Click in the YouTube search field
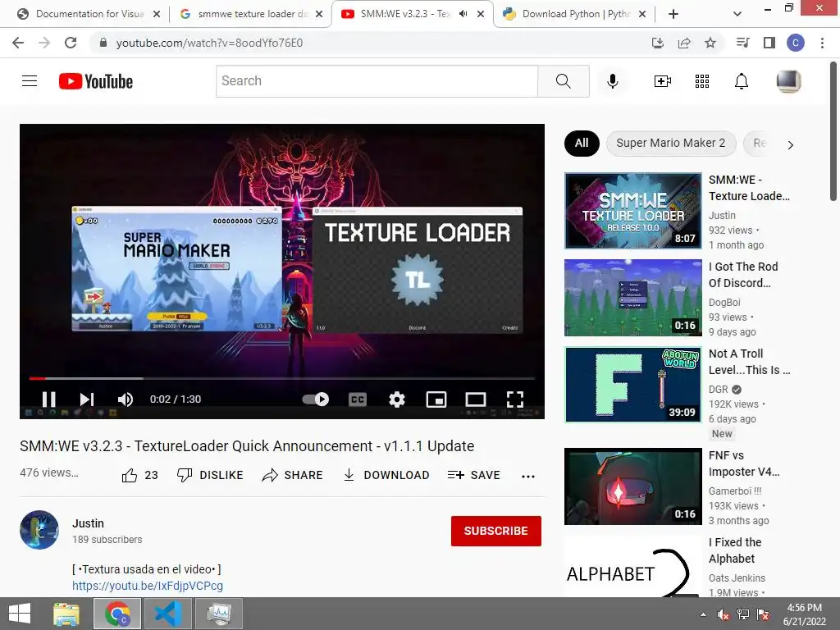 pos(377,81)
